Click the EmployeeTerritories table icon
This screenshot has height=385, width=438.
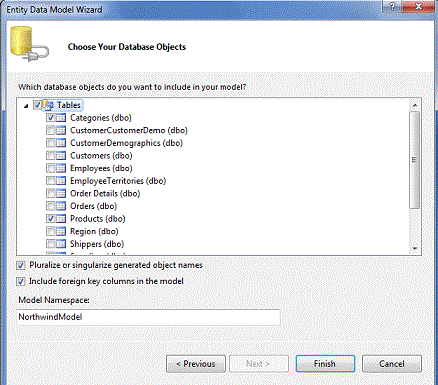pos(61,181)
